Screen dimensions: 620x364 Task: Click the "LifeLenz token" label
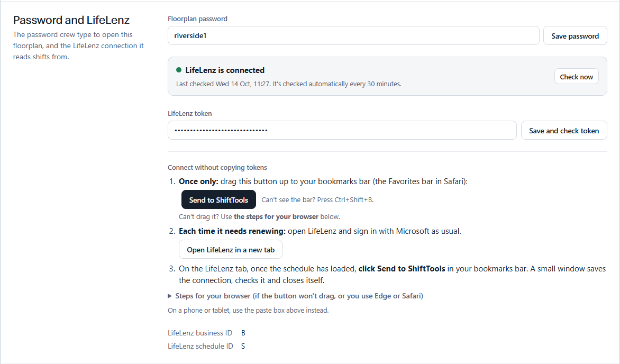189,113
